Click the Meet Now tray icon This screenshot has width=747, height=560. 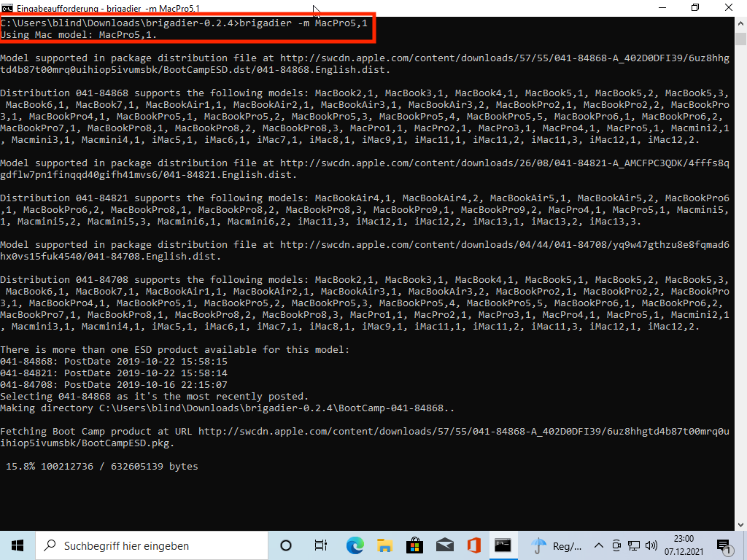[x=616, y=545]
